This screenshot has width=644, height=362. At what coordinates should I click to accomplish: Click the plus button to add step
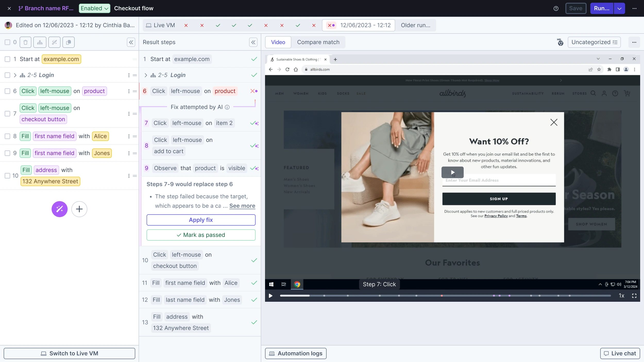tap(79, 209)
